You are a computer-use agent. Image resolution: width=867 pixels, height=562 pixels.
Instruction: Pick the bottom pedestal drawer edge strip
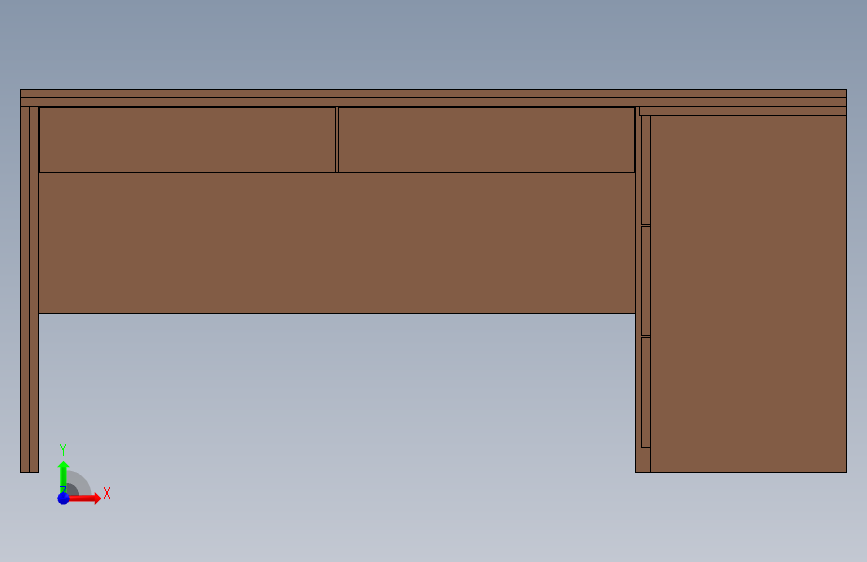pyautogui.click(x=645, y=392)
